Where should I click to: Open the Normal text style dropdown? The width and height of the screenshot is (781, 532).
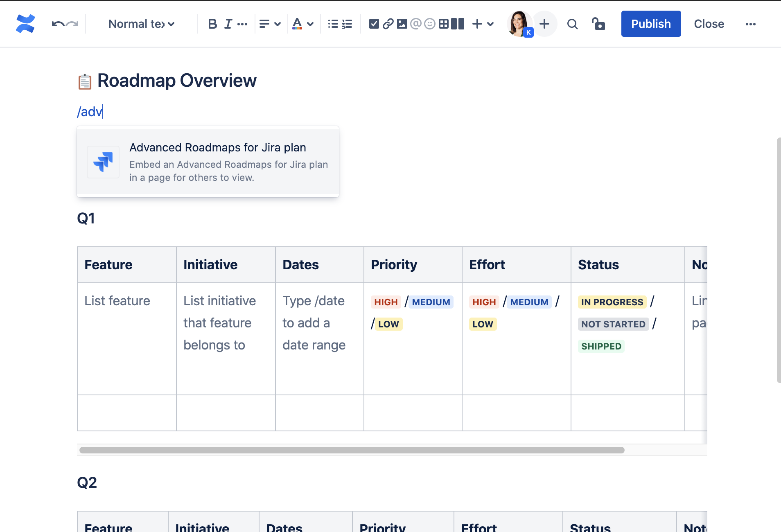coord(141,24)
